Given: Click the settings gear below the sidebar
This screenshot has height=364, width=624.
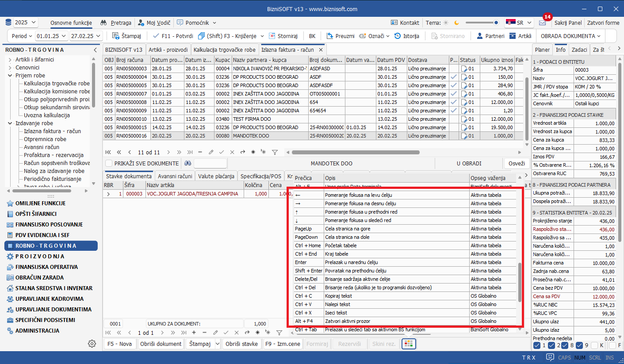Looking at the screenshot, I should [92, 344].
